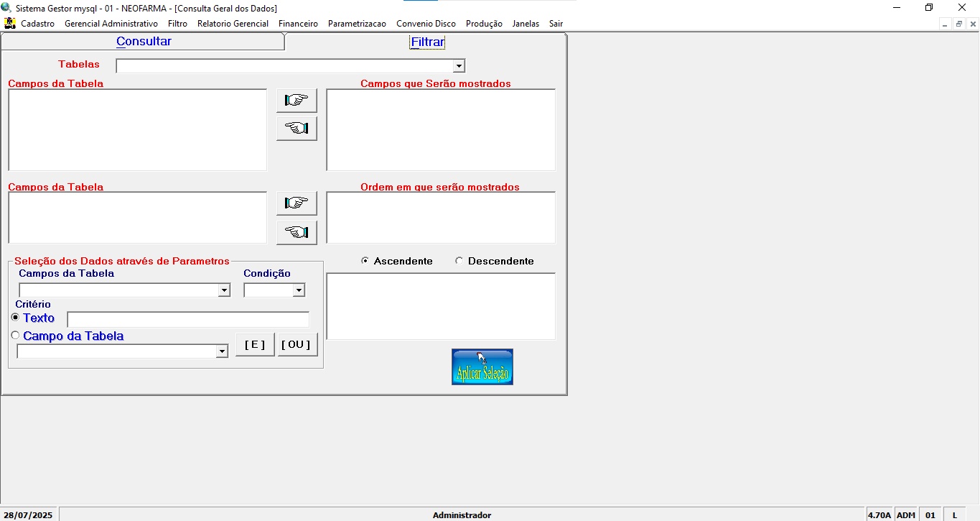Click the [ E ] logical operator button
Image resolution: width=980 pixels, height=521 pixels.
[255, 344]
